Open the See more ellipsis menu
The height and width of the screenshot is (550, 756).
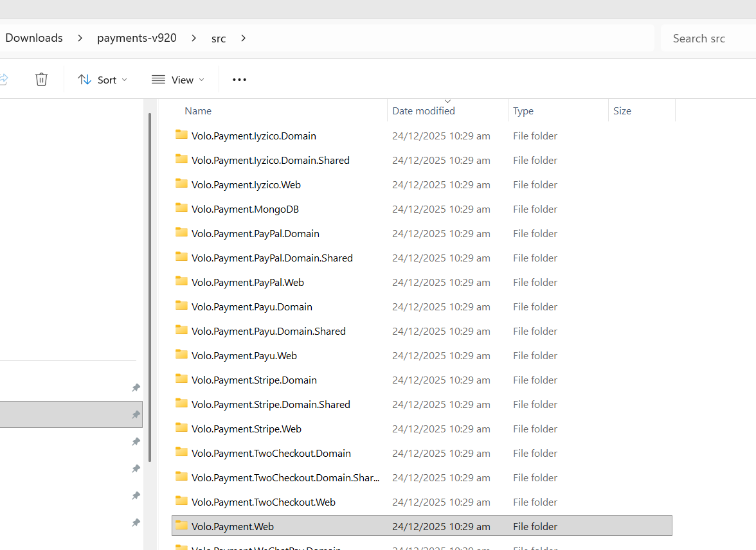coord(239,80)
